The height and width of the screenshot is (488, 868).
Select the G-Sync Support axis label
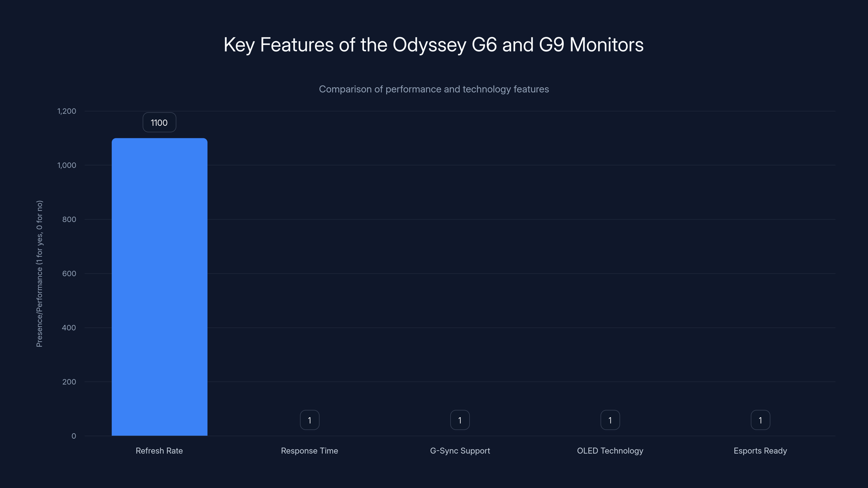(x=460, y=451)
